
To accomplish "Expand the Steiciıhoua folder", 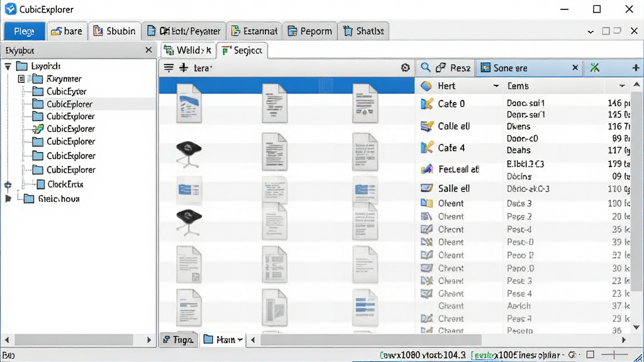I will (x=8, y=199).
